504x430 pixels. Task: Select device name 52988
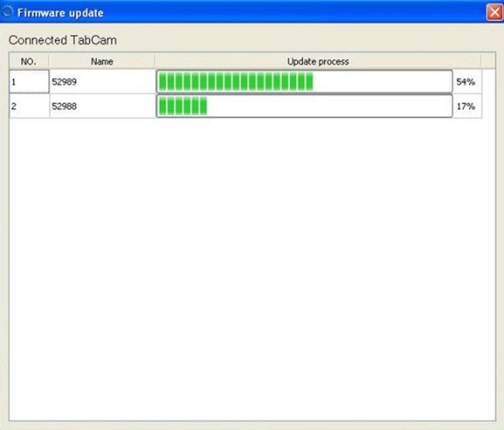point(65,106)
